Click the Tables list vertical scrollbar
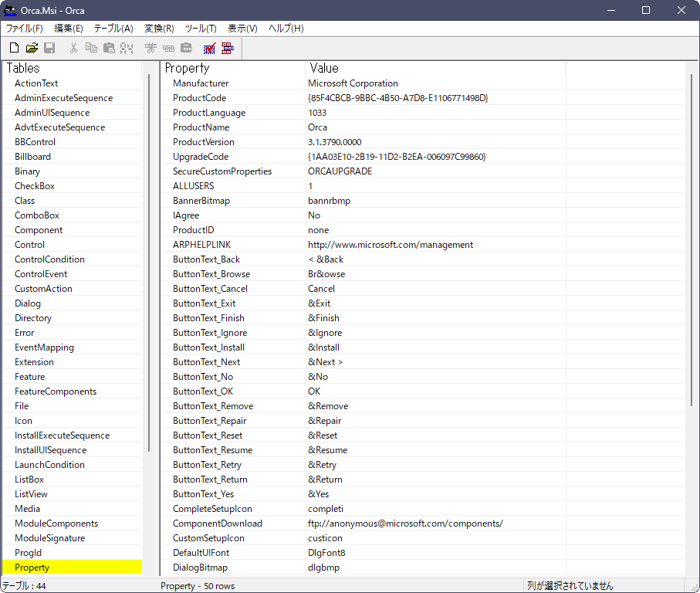Image resolution: width=700 pixels, height=593 pixels. click(149, 263)
